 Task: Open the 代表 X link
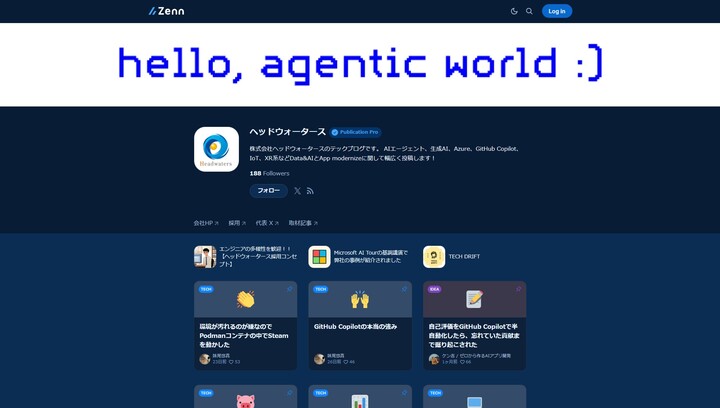[267, 223]
